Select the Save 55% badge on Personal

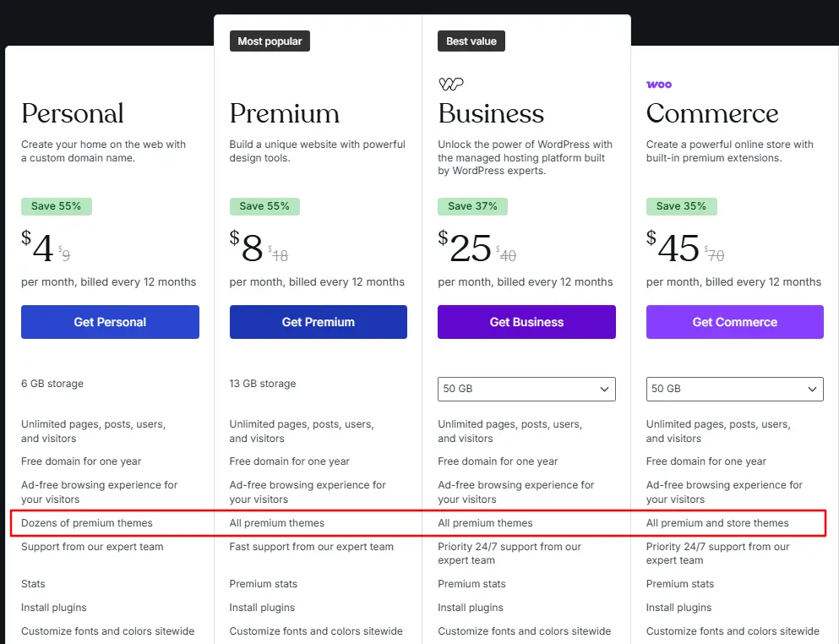56,206
